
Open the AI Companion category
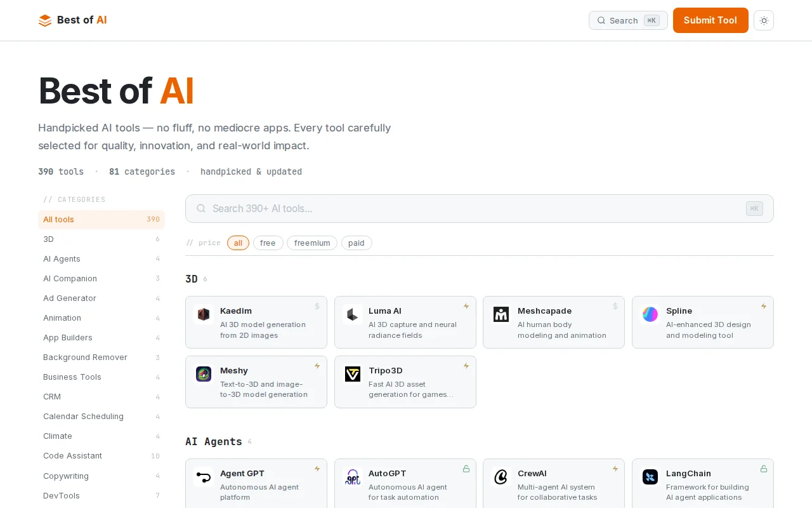(101, 279)
